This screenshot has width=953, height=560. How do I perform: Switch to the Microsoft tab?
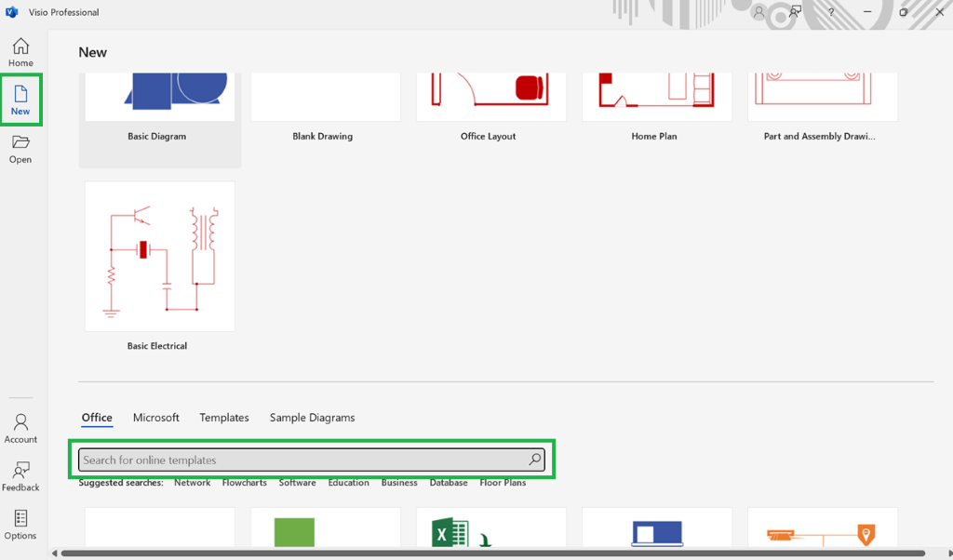tap(156, 418)
